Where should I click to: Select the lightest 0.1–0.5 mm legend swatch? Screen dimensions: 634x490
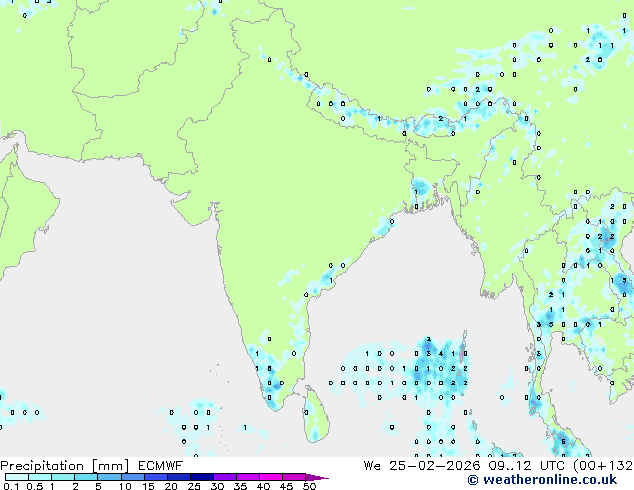pos(17,477)
